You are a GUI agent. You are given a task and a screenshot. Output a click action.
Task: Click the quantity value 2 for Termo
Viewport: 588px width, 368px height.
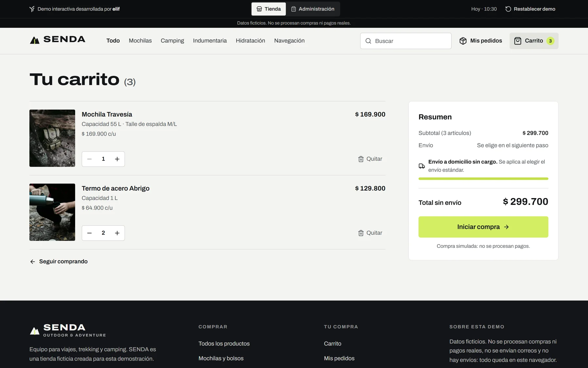click(103, 233)
